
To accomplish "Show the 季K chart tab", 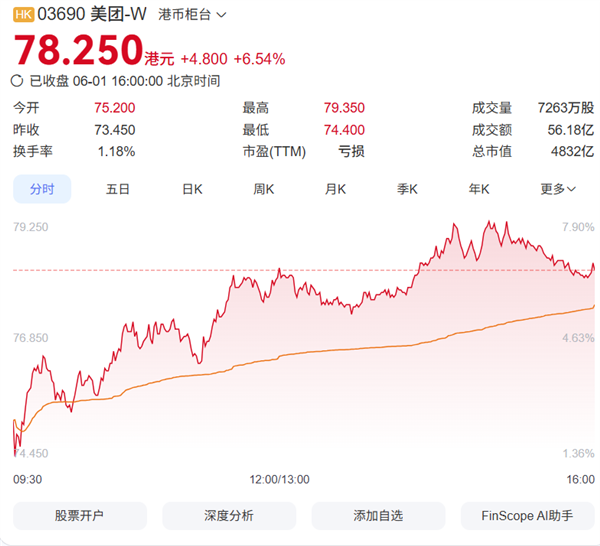I will [x=407, y=189].
